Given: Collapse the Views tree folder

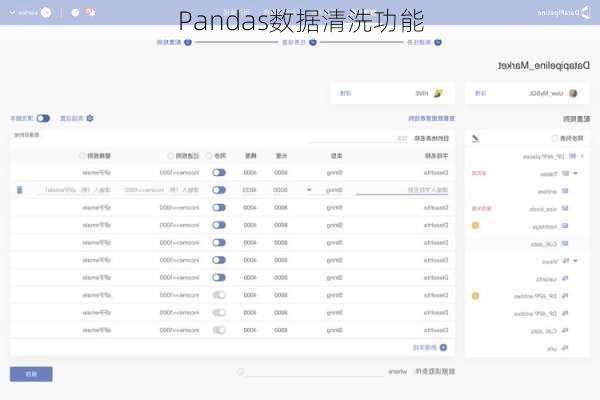Looking at the screenshot, I should 575,261.
